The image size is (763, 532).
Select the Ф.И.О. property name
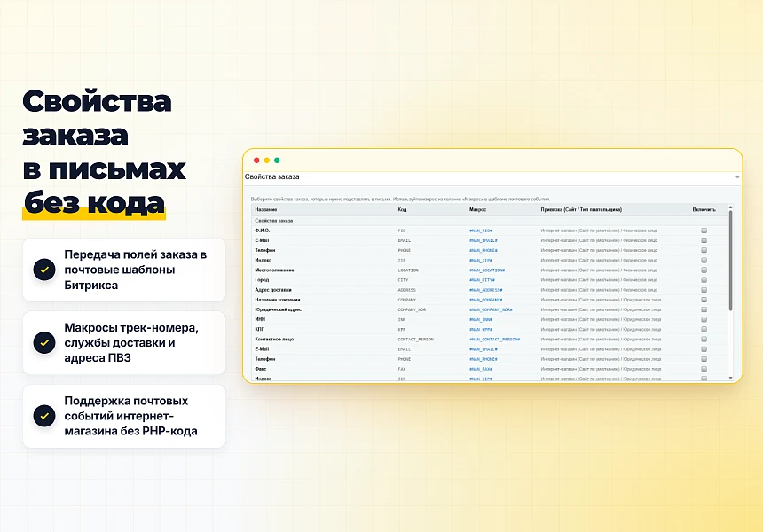click(x=263, y=231)
